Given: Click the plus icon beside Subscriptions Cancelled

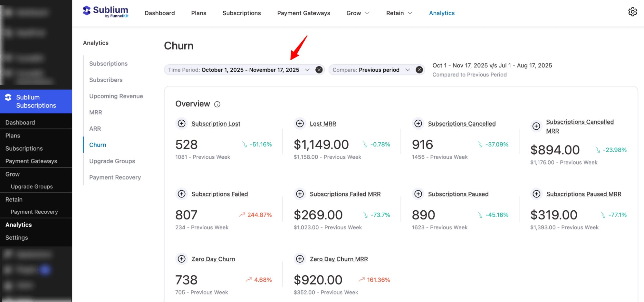Looking at the screenshot, I should coord(418,123).
